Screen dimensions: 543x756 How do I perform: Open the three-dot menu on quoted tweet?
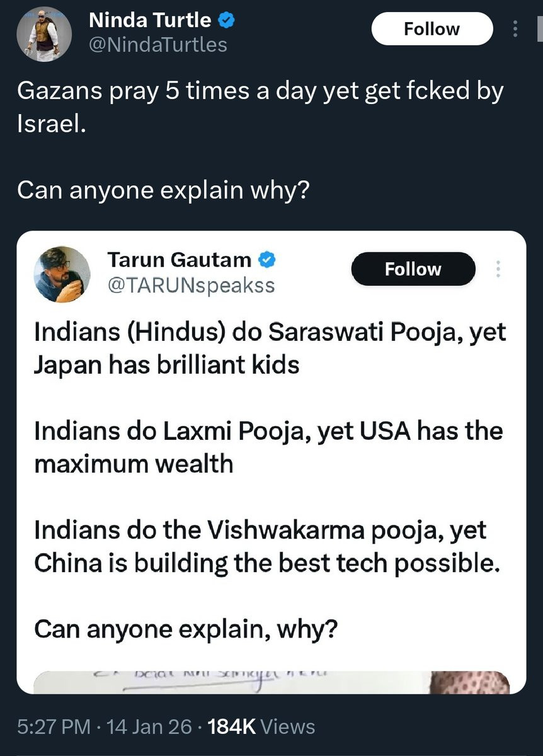[x=499, y=270]
